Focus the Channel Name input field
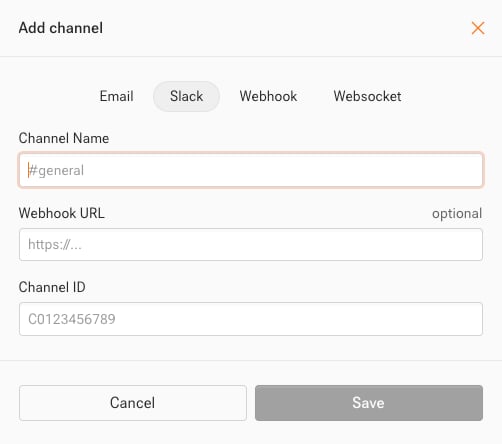 click(x=251, y=170)
